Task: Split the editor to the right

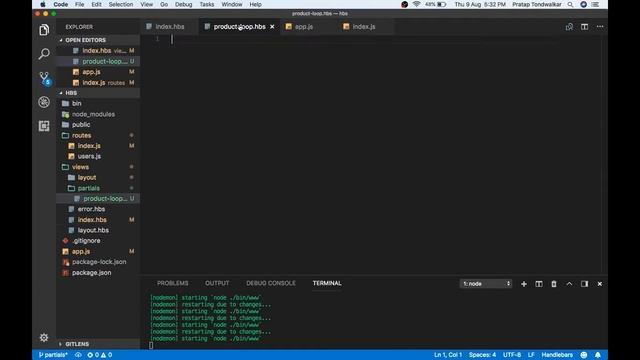Action: (584, 27)
